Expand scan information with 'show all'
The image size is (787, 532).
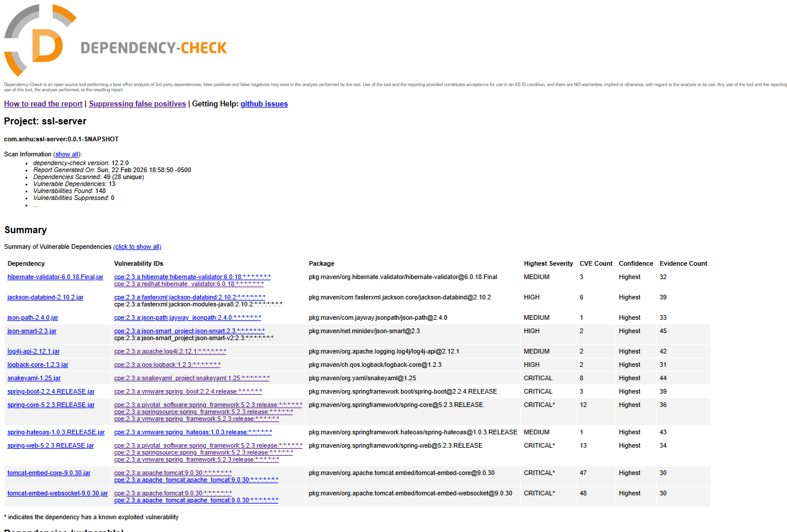[x=67, y=155]
